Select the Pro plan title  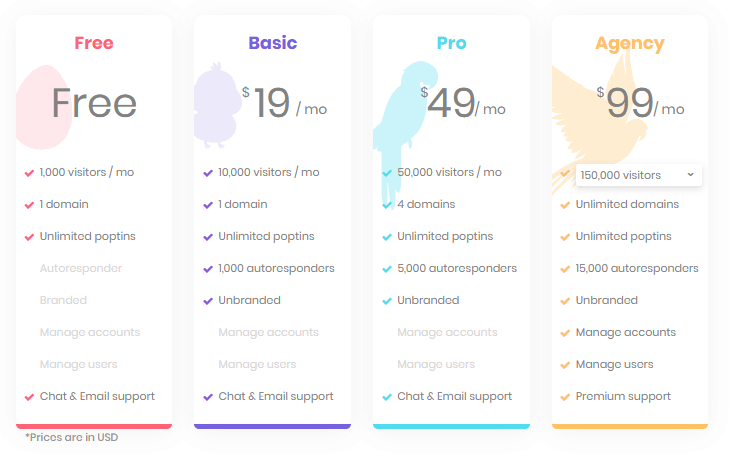[451, 43]
